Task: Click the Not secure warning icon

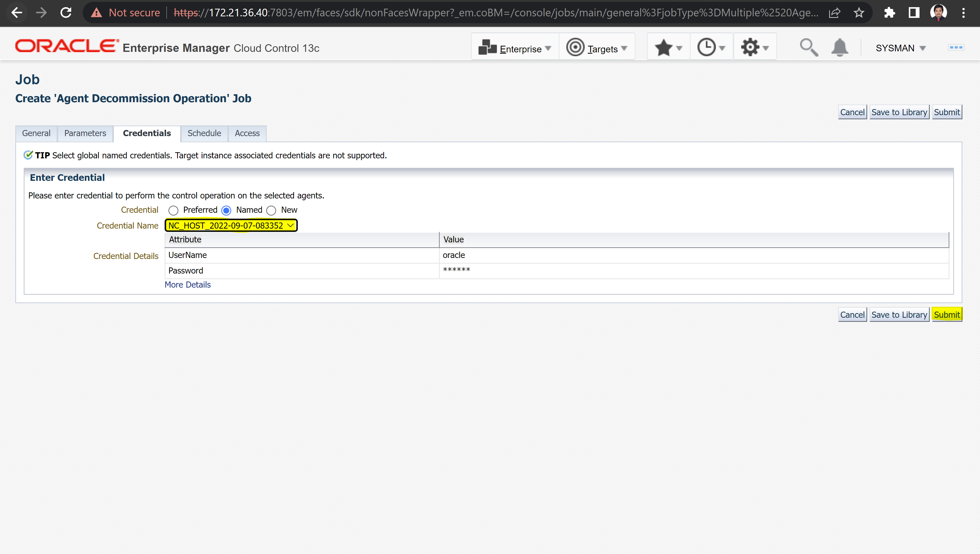Action: [97, 13]
